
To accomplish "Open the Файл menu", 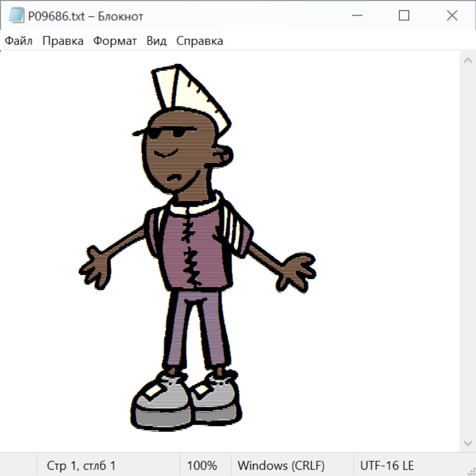I will click(19, 41).
